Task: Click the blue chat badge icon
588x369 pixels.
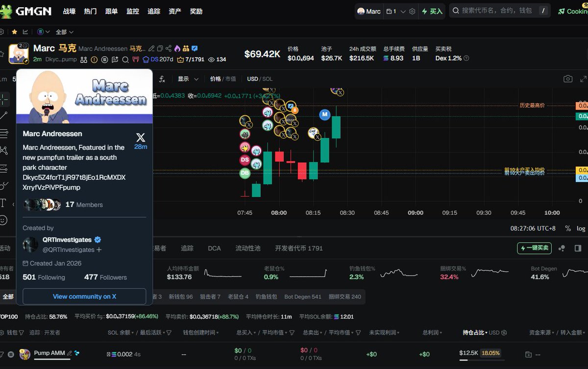Action: [195, 49]
